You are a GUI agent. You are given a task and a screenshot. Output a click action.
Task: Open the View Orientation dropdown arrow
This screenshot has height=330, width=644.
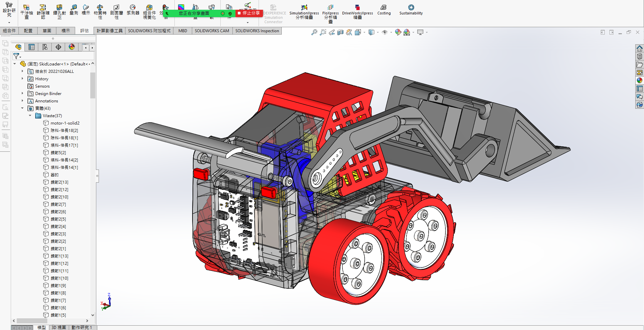[x=364, y=32]
